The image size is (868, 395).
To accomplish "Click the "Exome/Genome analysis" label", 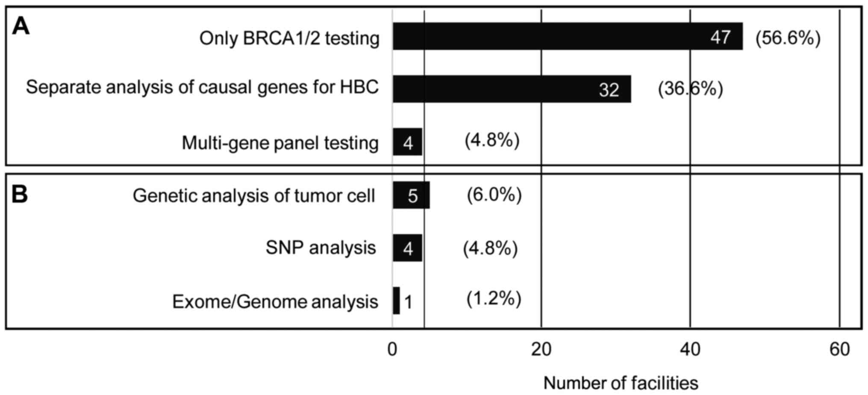I will tap(275, 302).
